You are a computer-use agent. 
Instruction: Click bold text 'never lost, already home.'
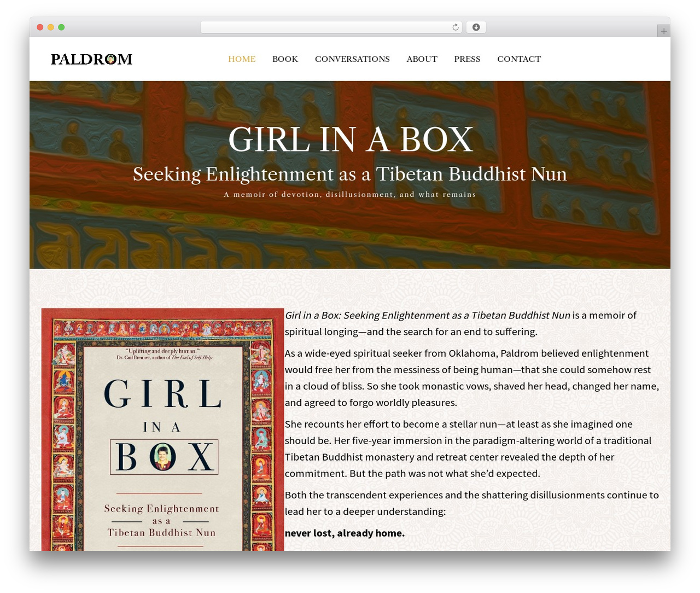tap(345, 533)
